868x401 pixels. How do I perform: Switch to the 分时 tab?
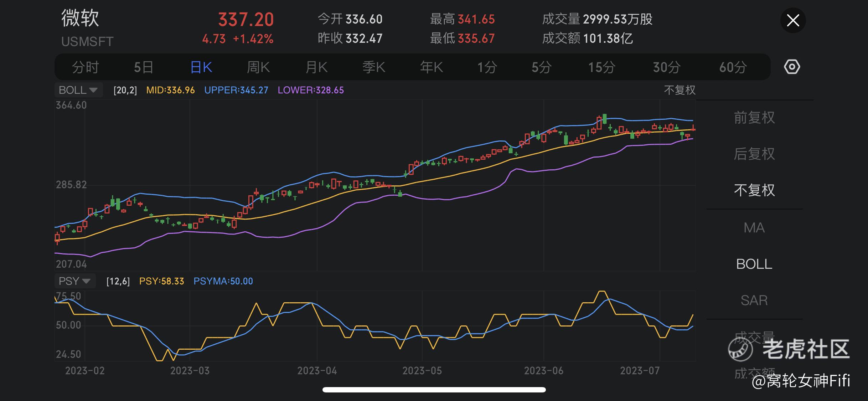[x=85, y=67]
